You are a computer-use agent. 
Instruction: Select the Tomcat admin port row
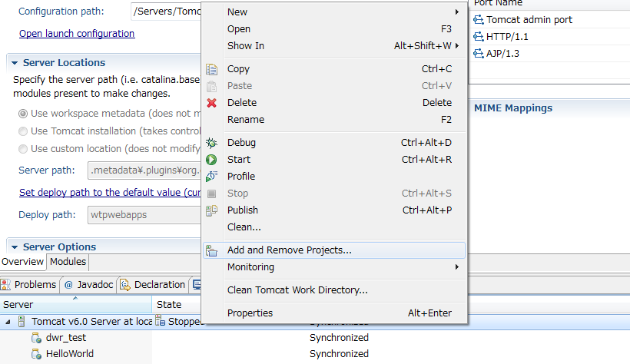(x=549, y=20)
